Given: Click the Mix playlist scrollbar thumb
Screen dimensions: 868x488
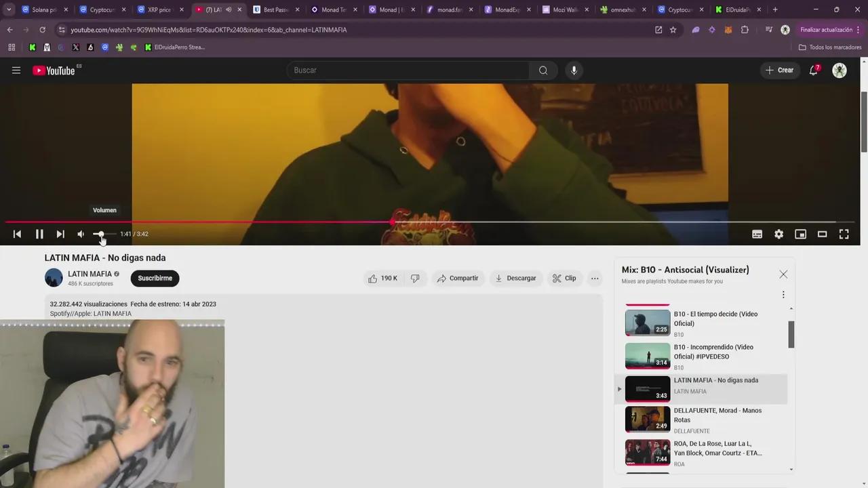Looking at the screenshot, I should tap(791, 334).
